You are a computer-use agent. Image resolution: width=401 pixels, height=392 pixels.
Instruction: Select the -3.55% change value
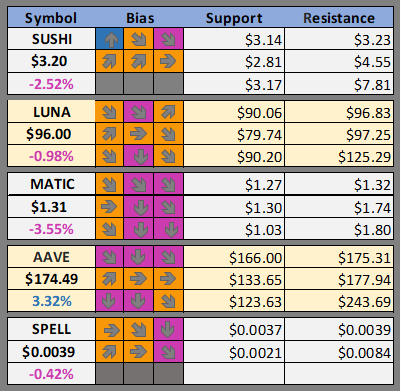pyautogui.click(x=51, y=229)
